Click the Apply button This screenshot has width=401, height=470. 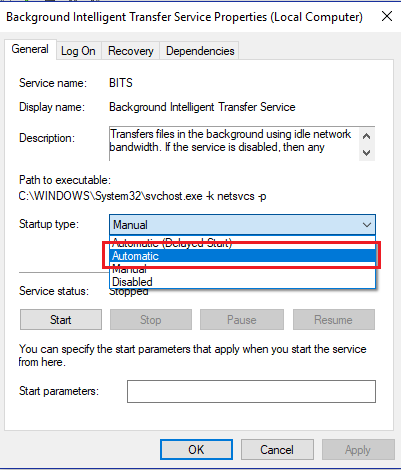pyautogui.click(x=358, y=449)
